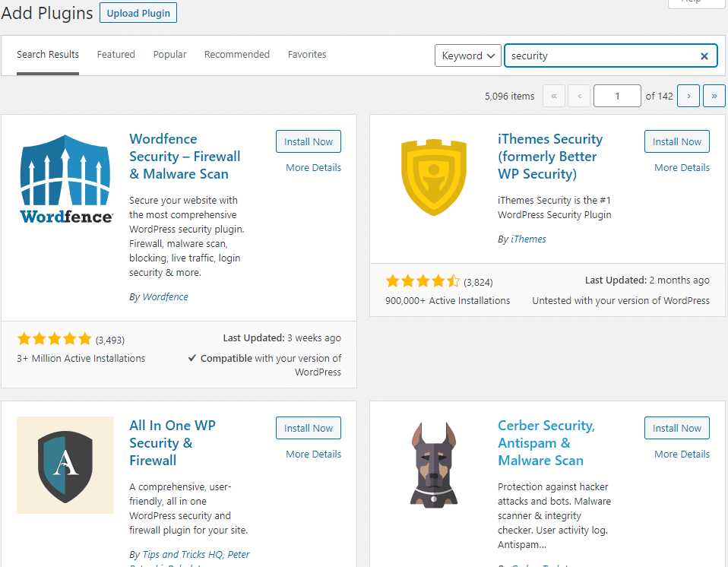728x567 pixels.
Task: View More Details for All In One WP Security
Action: click(x=313, y=455)
